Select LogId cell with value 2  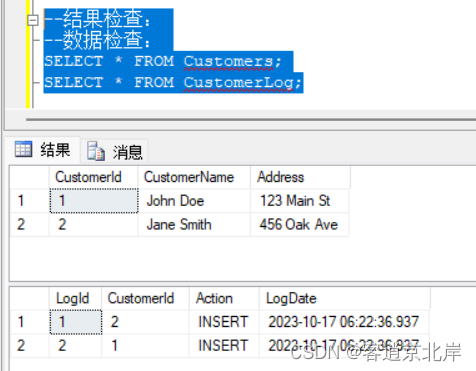tap(76, 346)
